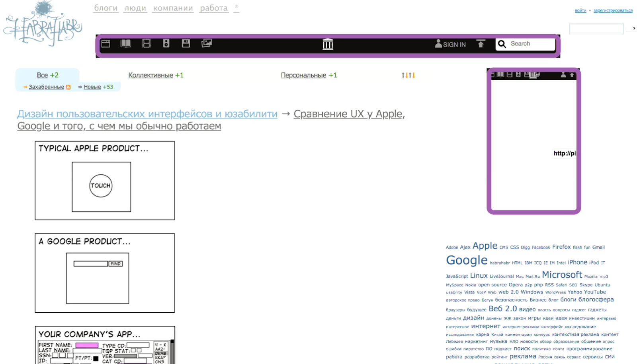Click the Windows tag in the tag cloud

532,292
